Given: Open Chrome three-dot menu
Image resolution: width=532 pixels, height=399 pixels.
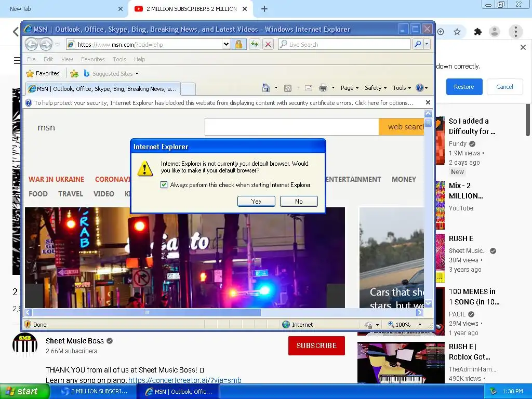Looking at the screenshot, I should click(x=516, y=32).
